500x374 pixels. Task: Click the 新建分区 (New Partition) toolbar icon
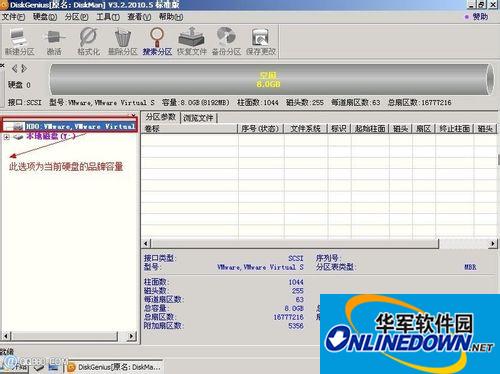(x=19, y=41)
